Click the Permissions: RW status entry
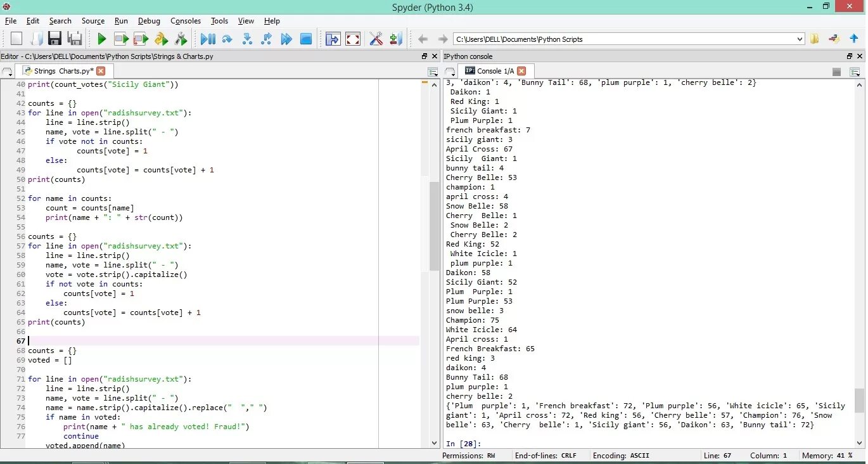The height and width of the screenshot is (464, 868). 469,456
